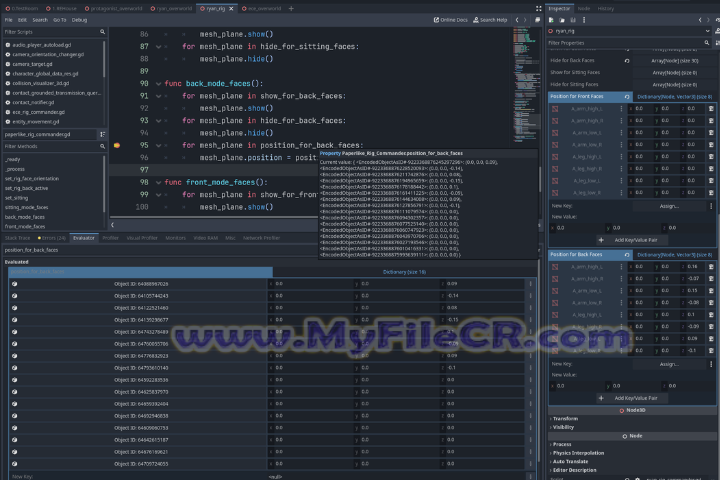Expand the Physics Interpolation section

click(577, 453)
